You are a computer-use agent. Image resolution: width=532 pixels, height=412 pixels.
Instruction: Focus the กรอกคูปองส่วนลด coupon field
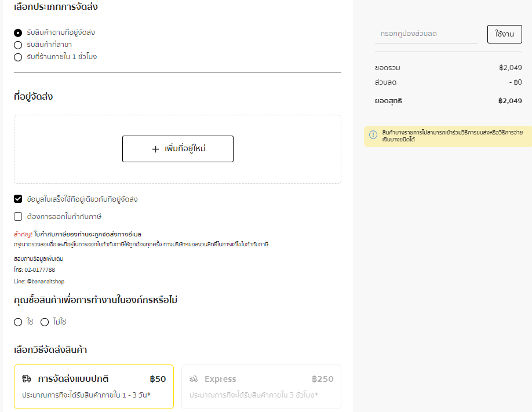click(x=426, y=34)
